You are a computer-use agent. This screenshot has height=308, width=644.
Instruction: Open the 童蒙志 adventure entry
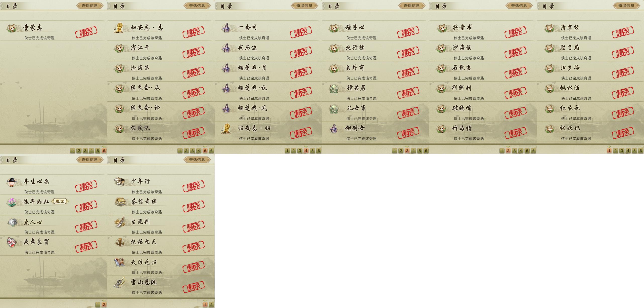tap(54, 31)
